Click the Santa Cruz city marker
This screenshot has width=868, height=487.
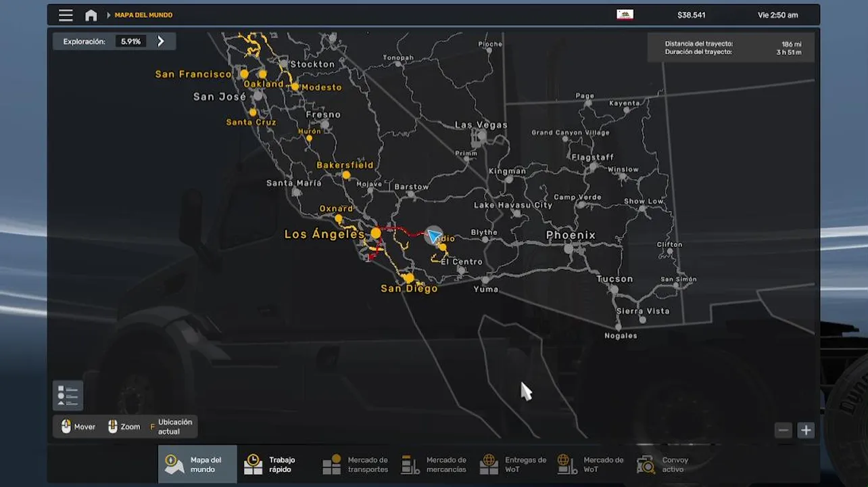click(x=253, y=112)
